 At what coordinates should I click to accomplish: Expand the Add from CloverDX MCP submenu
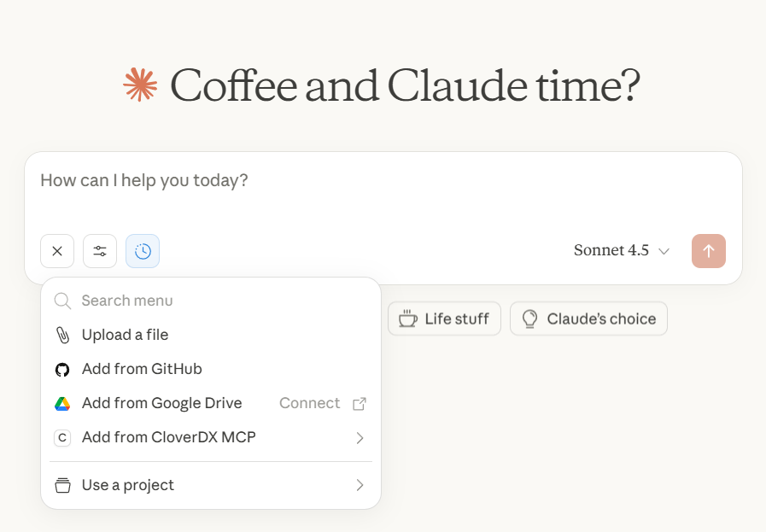tap(360, 437)
